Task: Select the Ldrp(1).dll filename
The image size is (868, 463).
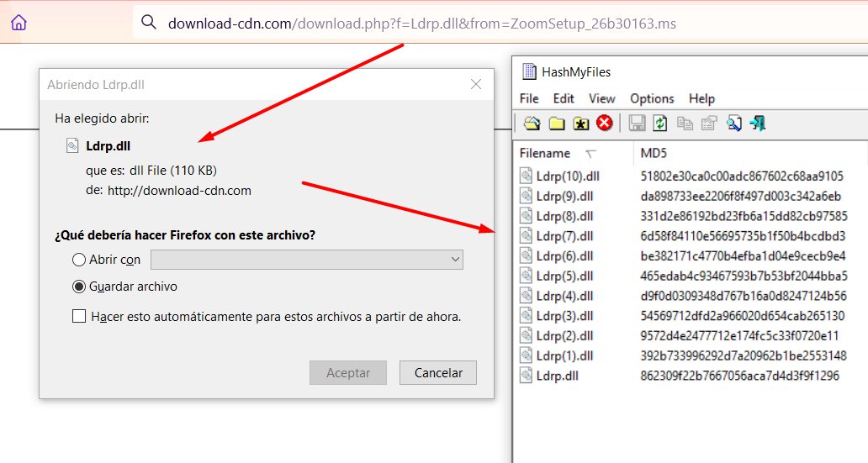Action: [x=564, y=355]
